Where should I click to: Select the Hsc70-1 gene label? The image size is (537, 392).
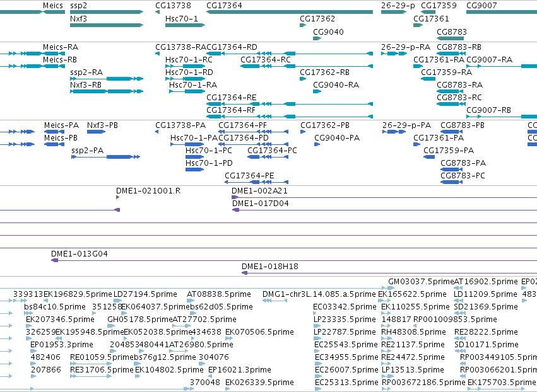coord(182,18)
